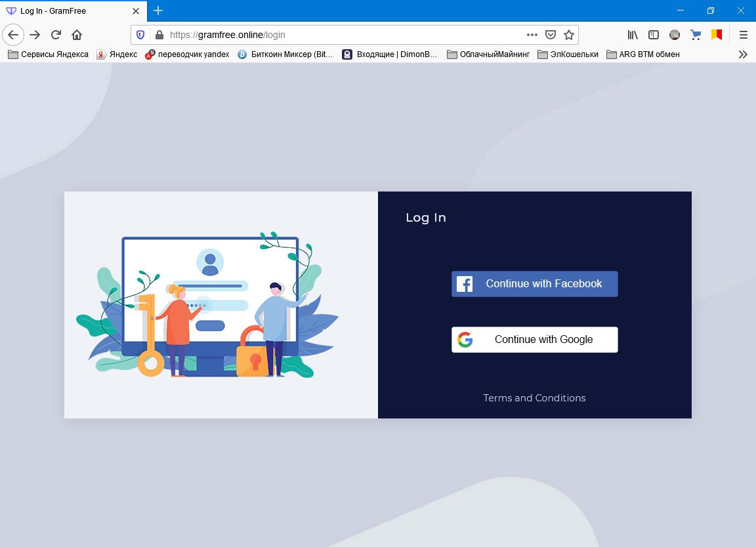Open the account avatar icon in toolbar
The width and height of the screenshot is (756, 547).
coord(675,35)
